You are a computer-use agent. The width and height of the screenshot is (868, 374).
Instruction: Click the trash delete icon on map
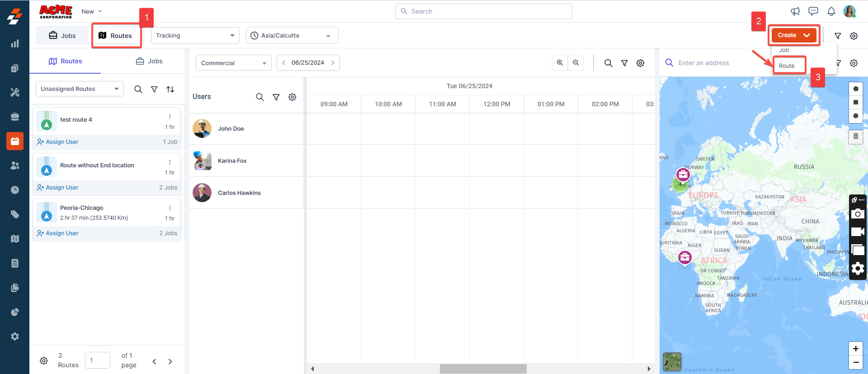click(855, 136)
